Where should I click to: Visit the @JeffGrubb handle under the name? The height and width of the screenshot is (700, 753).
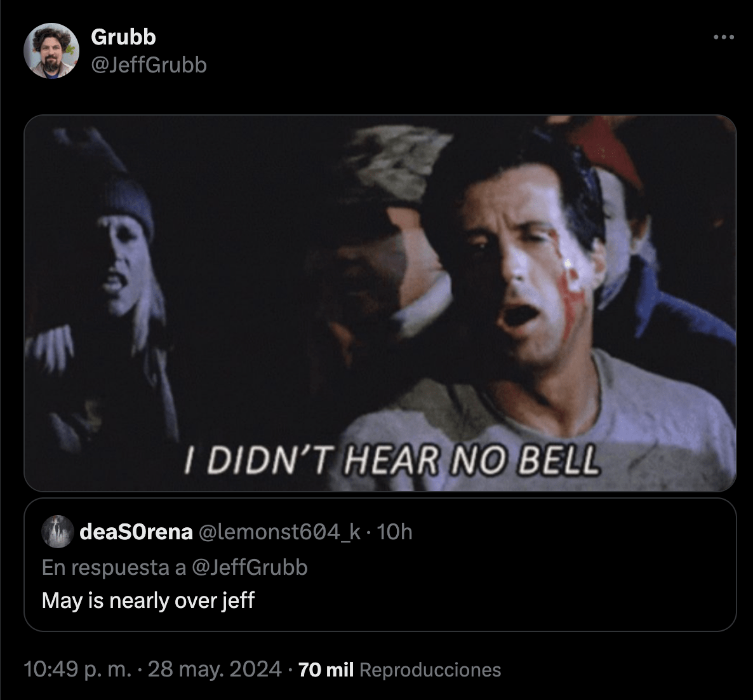pyautogui.click(x=149, y=65)
